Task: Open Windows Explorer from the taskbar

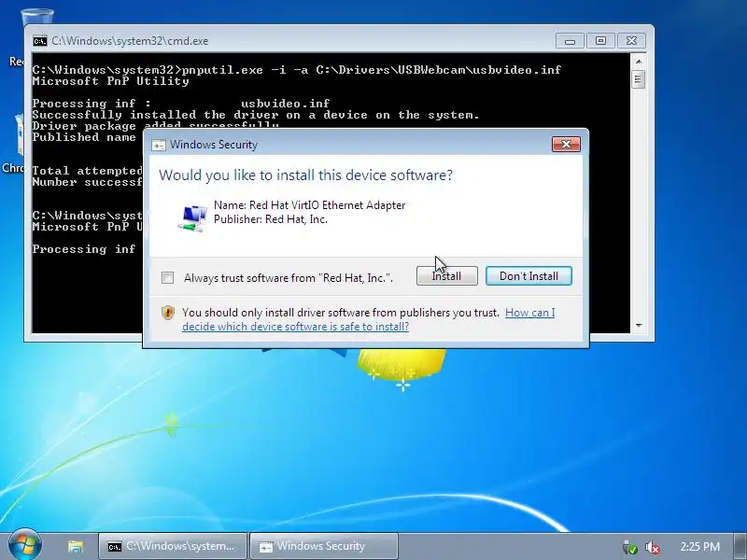Action: click(x=76, y=546)
